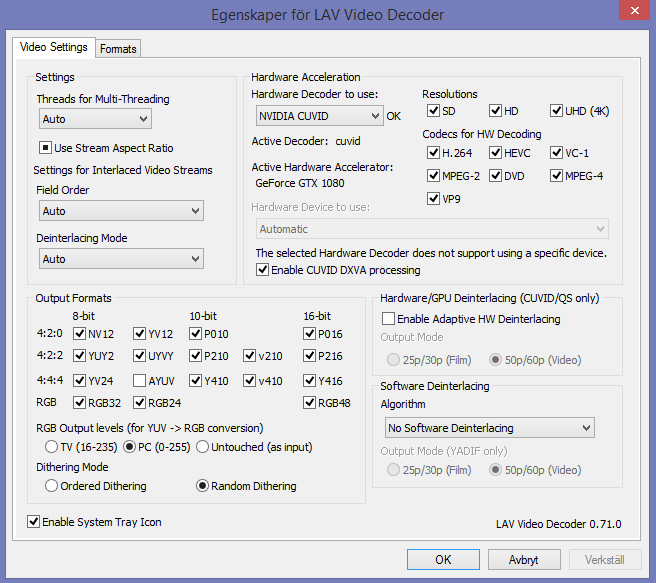The image size is (656, 583).
Task: Toggle the UYVY format checkbox
Action: (x=139, y=356)
